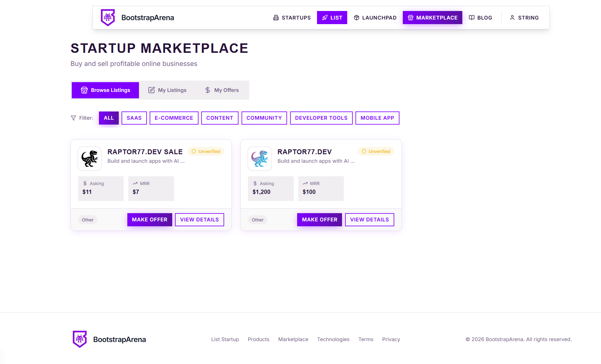Open the My Offers tab
601x364 pixels.
coord(222,90)
